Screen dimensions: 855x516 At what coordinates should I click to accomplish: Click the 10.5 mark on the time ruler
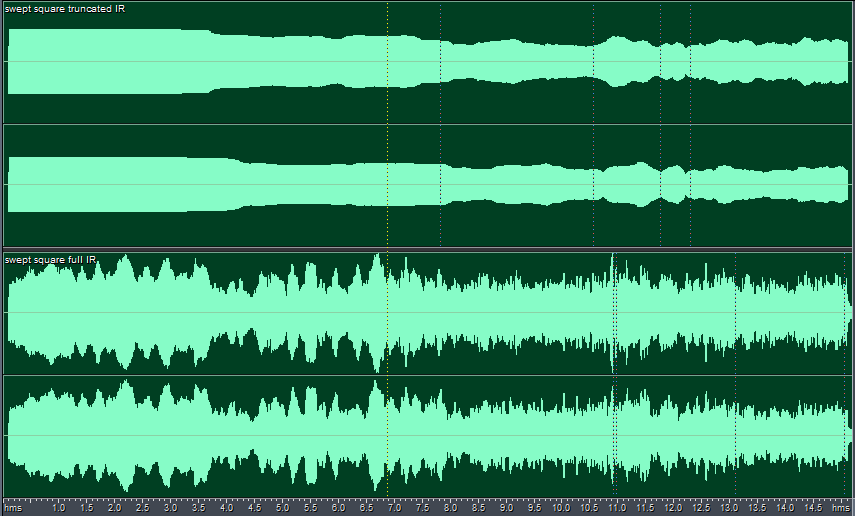click(588, 508)
